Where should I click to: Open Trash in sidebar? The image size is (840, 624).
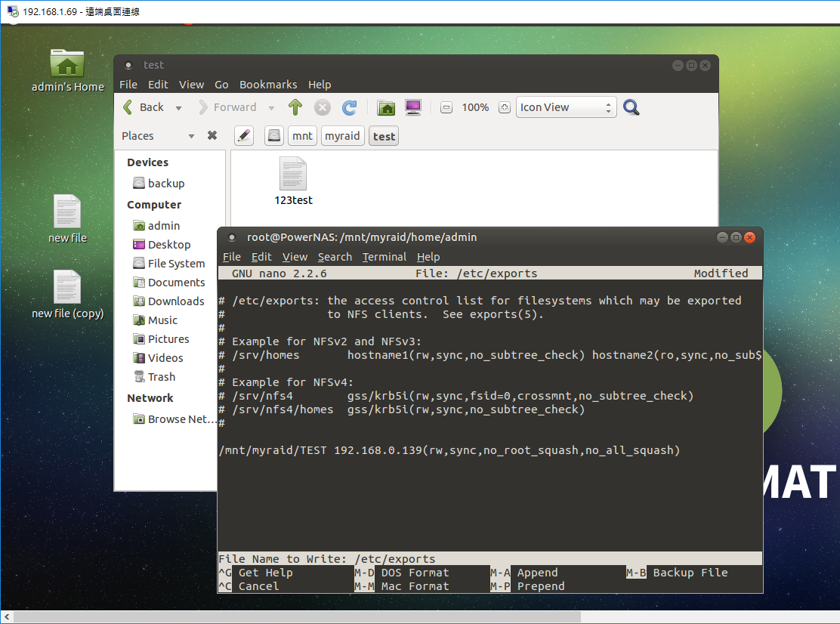point(154,377)
